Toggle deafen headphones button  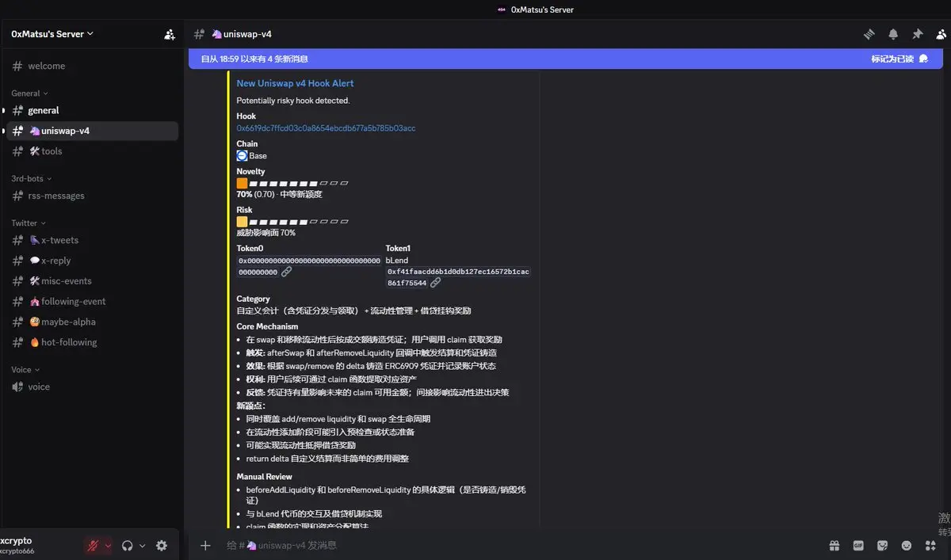[x=128, y=546]
